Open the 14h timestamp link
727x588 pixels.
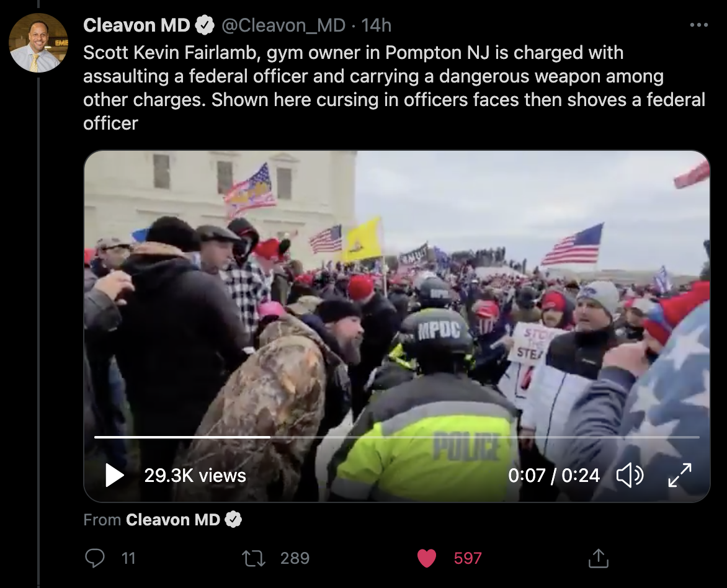point(376,25)
